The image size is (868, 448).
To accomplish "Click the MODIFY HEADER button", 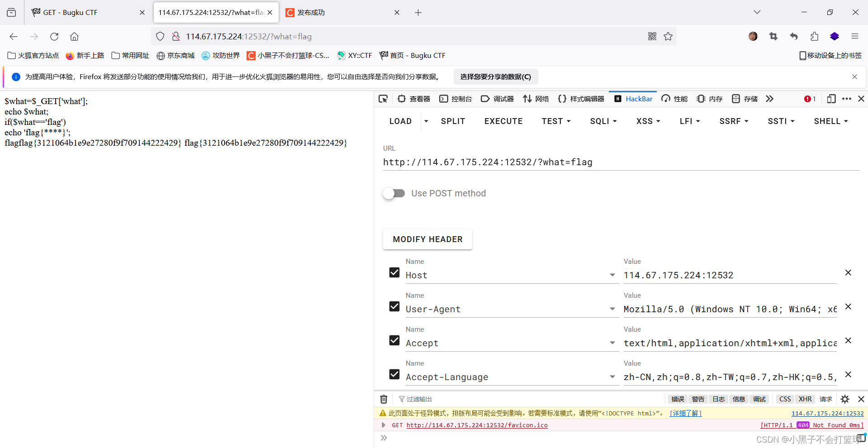I will (x=427, y=239).
